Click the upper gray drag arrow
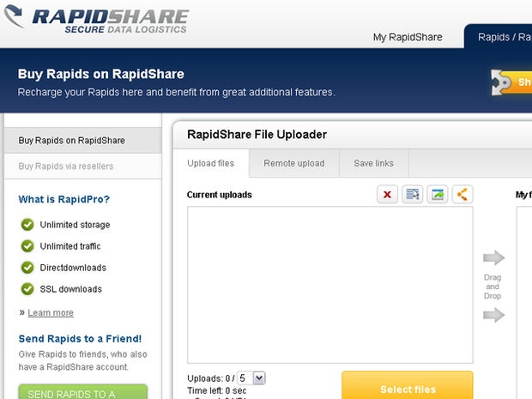This screenshot has width=532, height=399. point(493,257)
